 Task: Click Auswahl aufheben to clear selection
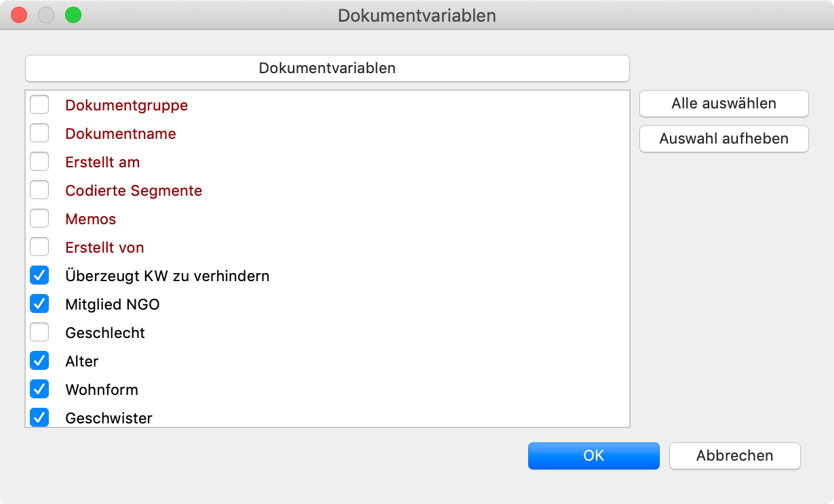724,139
